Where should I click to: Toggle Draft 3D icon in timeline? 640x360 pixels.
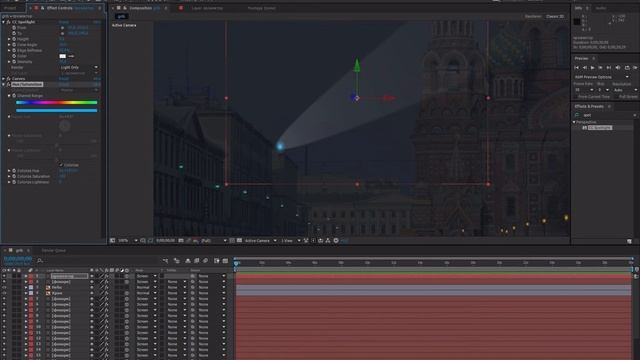tap(177, 260)
